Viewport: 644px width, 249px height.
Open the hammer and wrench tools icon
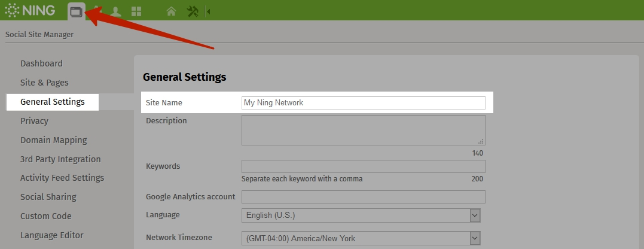click(x=192, y=11)
